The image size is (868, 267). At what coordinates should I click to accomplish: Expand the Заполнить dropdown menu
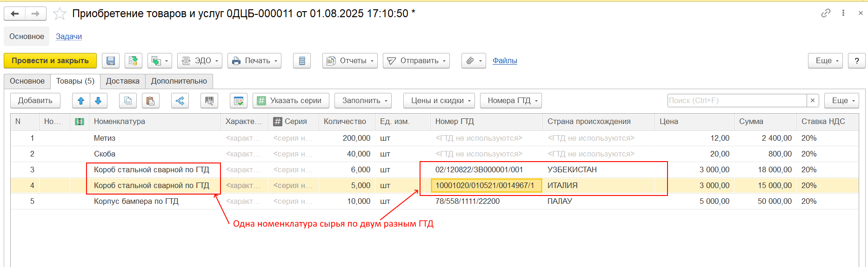coord(363,101)
